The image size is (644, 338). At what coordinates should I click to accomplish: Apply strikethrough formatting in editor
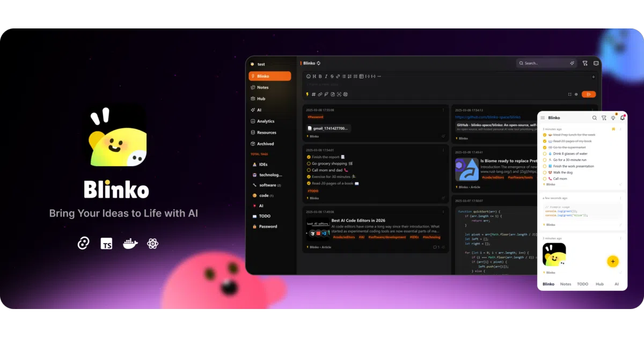[332, 76]
